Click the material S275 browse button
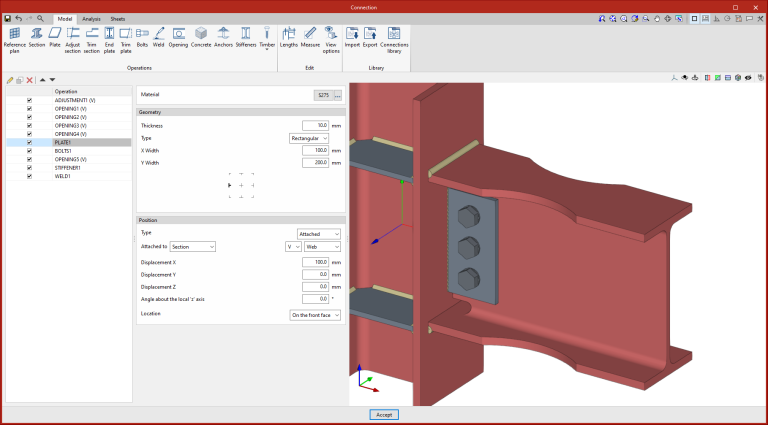This screenshot has height=425, width=768. (x=337, y=95)
